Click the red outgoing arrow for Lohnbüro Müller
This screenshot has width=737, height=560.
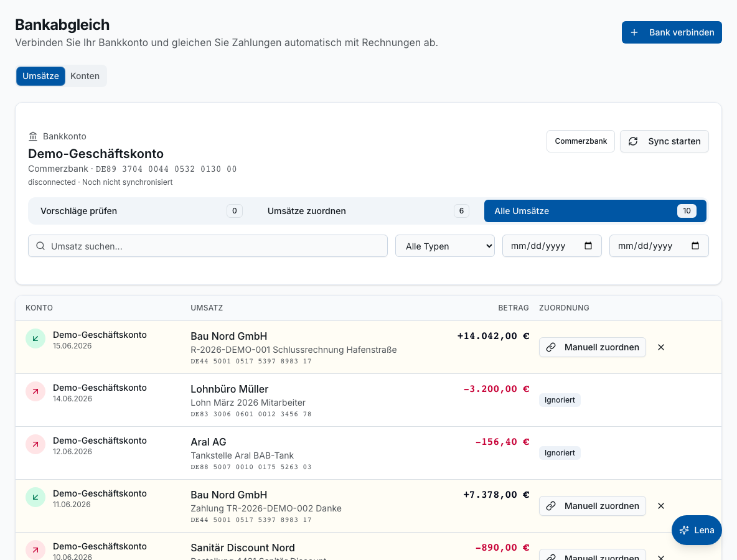coord(35,391)
